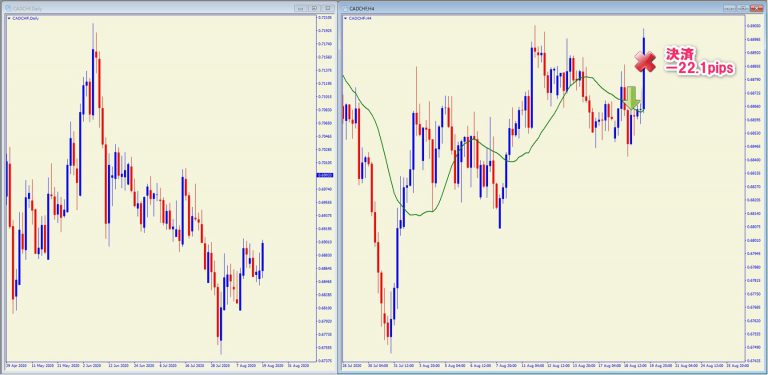This screenshot has height=375, width=768.
Task: Click the CADCHF,H4 window title icon
Action: (x=345, y=8)
